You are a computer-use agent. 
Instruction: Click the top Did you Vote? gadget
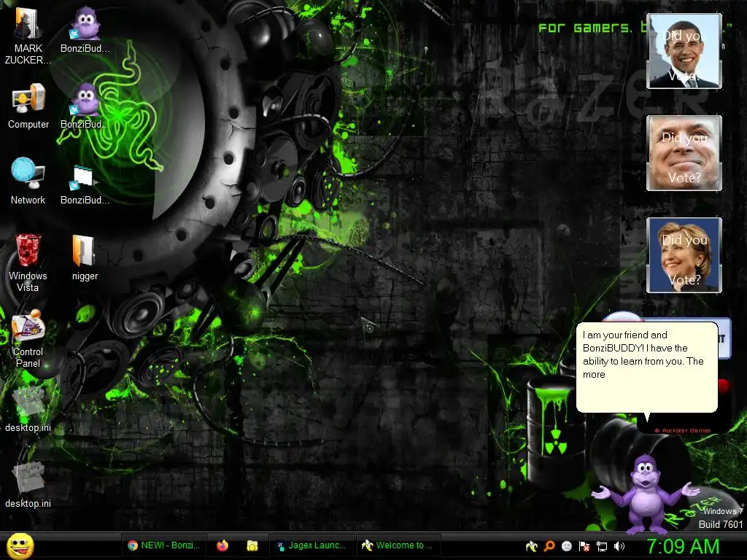point(684,51)
